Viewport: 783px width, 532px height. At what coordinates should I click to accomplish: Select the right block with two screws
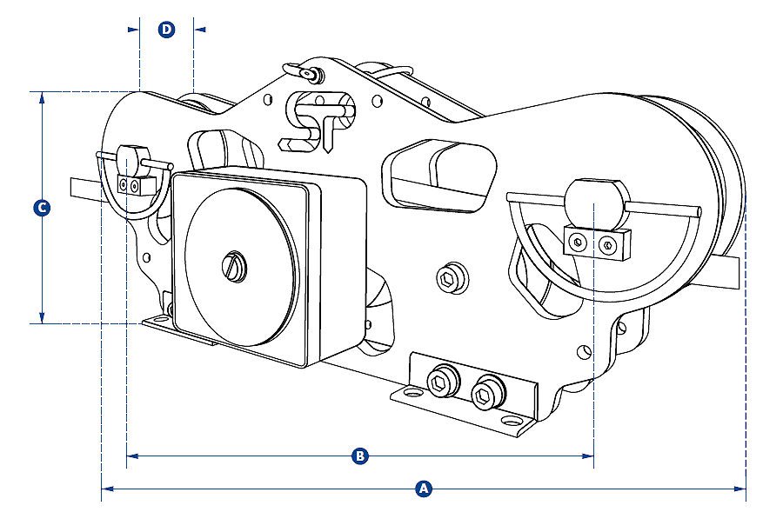(597, 243)
